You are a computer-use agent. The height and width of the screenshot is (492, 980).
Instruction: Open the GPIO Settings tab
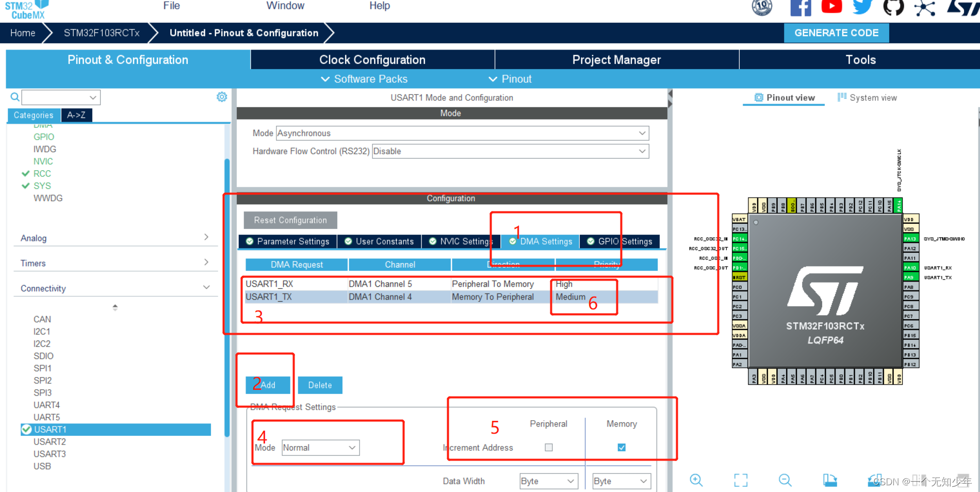[619, 241]
